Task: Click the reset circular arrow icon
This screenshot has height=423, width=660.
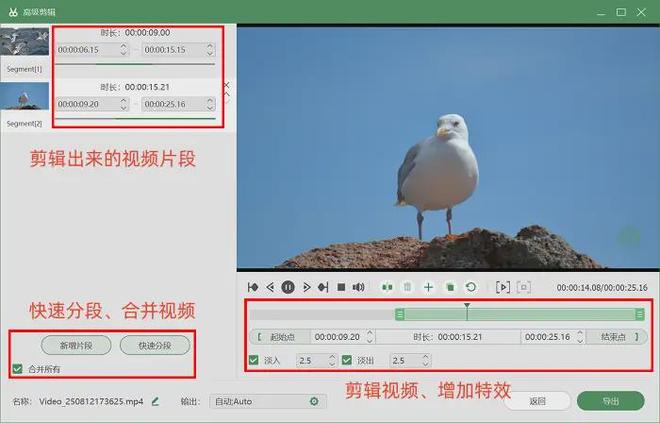Action: pyautogui.click(x=471, y=287)
